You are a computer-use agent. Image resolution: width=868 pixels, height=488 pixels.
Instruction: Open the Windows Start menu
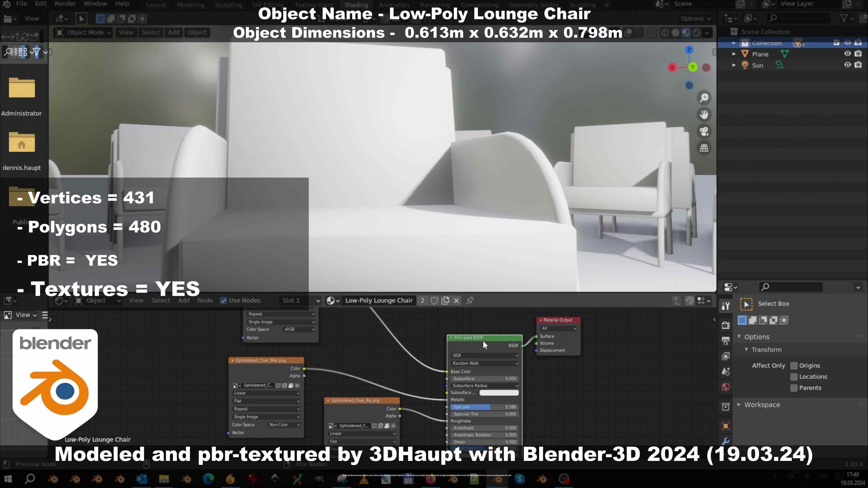pyautogui.click(x=8, y=479)
